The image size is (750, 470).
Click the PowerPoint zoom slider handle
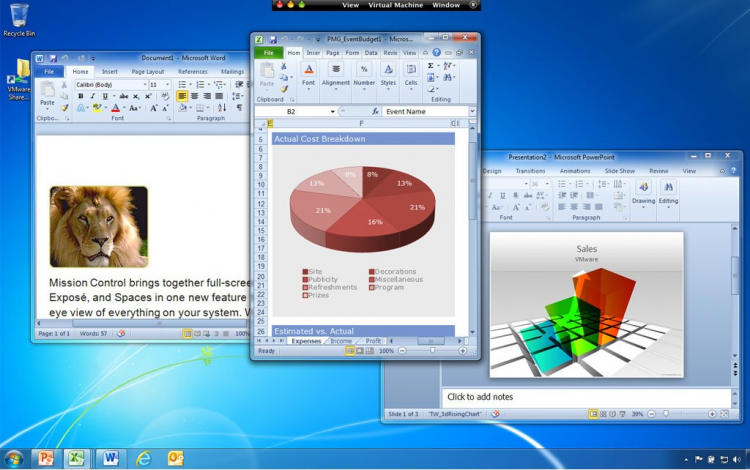(x=666, y=414)
